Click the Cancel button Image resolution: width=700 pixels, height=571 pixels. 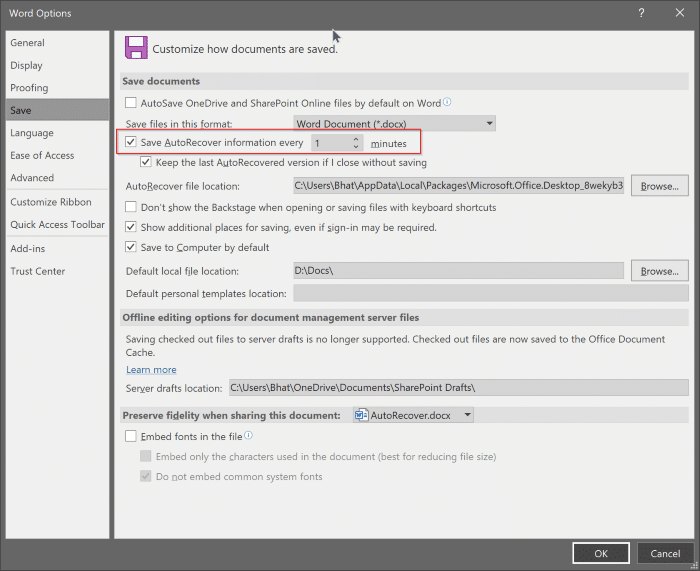[x=665, y=553]
